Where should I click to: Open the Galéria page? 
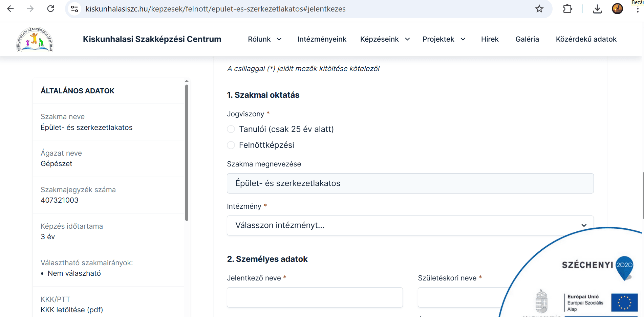pos(527,39)
